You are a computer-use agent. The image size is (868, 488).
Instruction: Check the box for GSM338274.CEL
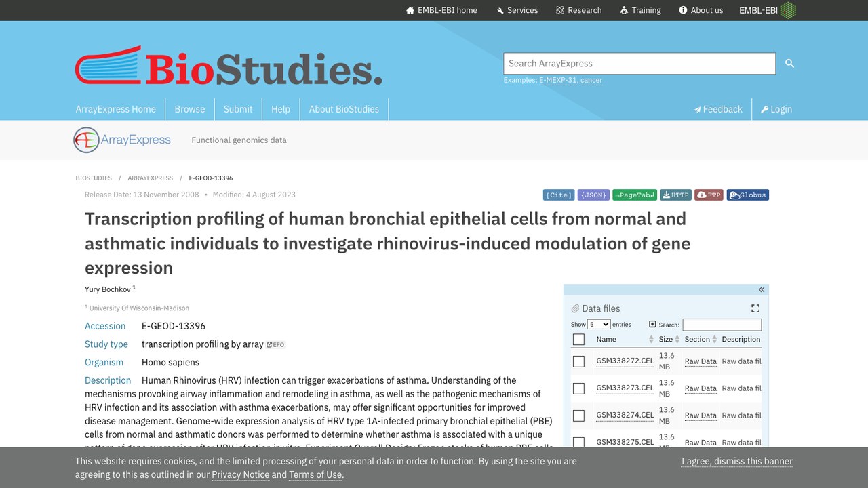click(x=578, y=415)
